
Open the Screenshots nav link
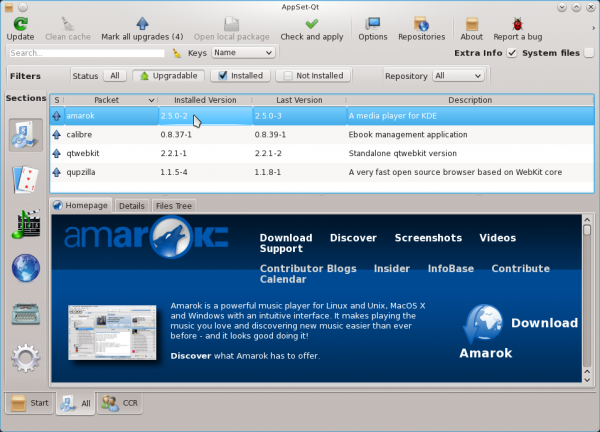pyautogui.click(x=428, y=238)
